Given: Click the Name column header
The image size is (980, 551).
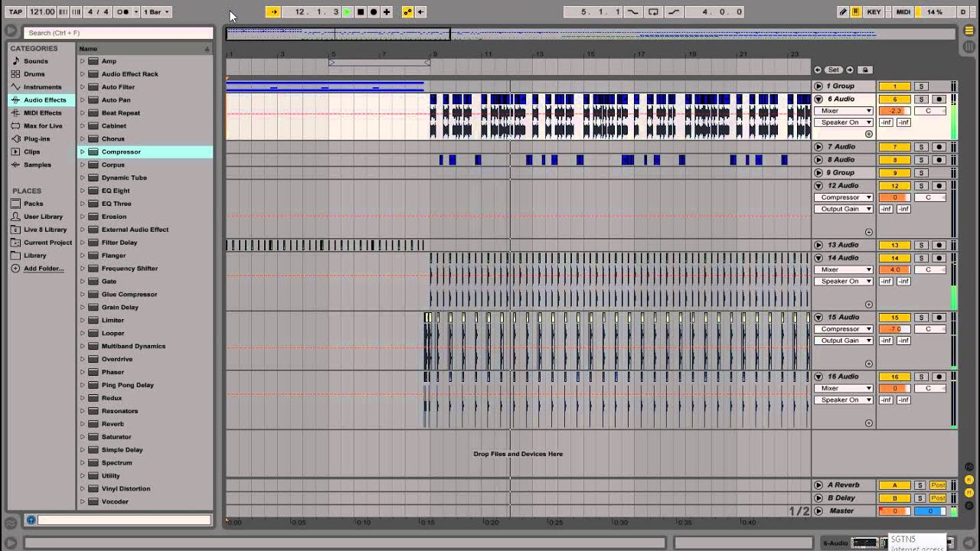Looking at the screenshot, I should [x=145, y=49].
